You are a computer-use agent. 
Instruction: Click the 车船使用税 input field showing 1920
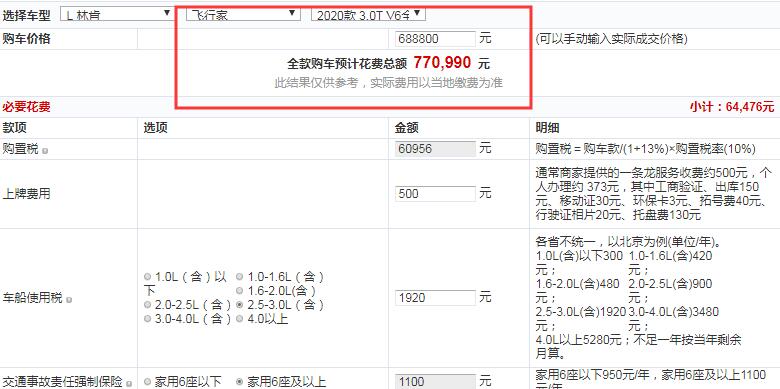(435, 298)
